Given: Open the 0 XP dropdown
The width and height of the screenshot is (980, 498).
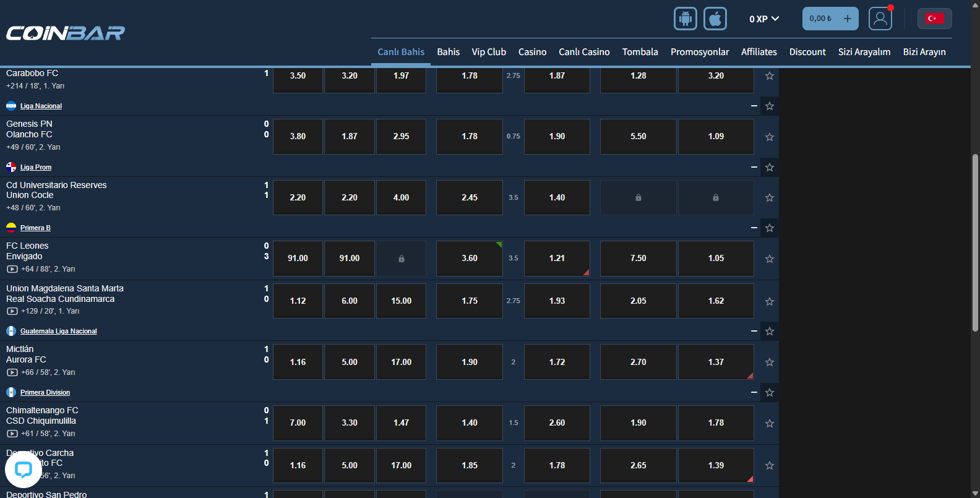Looking at the screenshot, I should [x=763, y=19].
